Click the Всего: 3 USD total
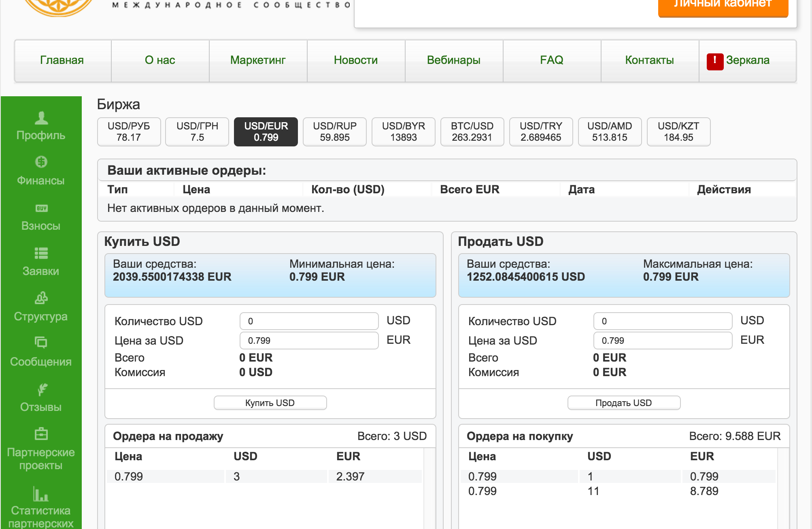Image resolution: width=812 pixels, height=529 pixels. click(x=392, y=436)
